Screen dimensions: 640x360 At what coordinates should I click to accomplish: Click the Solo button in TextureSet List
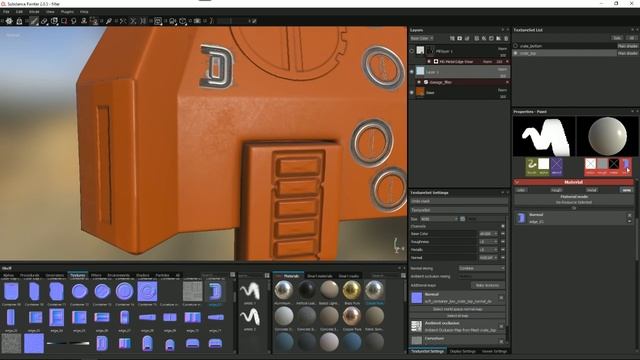[617, 38]
